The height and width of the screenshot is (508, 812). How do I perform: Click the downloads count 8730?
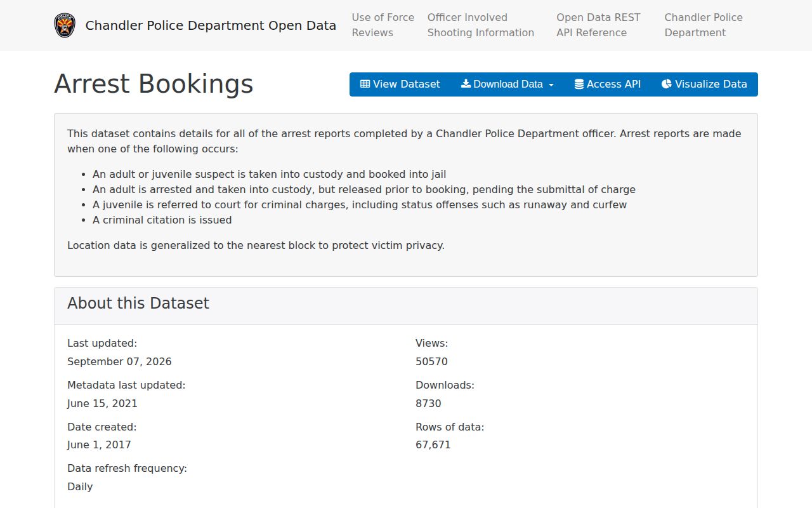[x=428, y=404]
